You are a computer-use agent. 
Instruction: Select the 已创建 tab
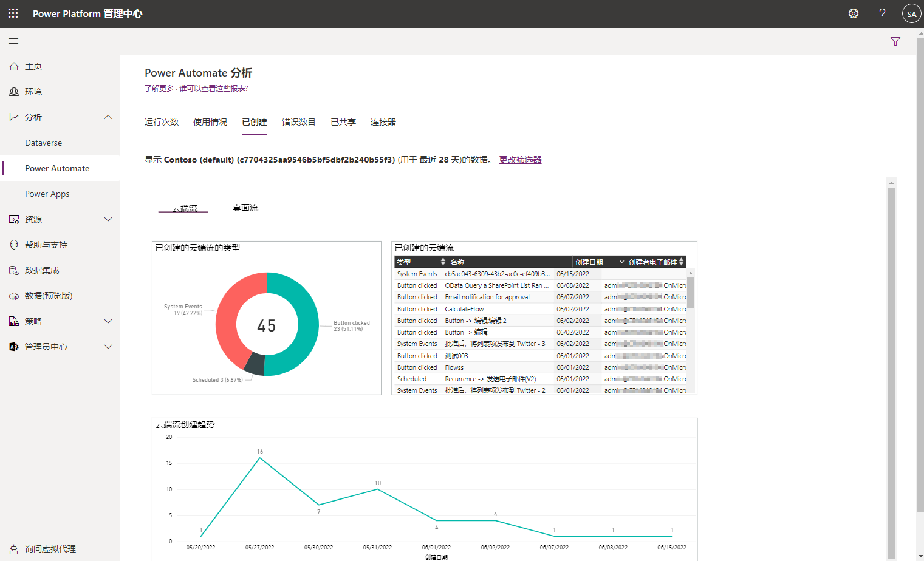click(x=255, y=122)
